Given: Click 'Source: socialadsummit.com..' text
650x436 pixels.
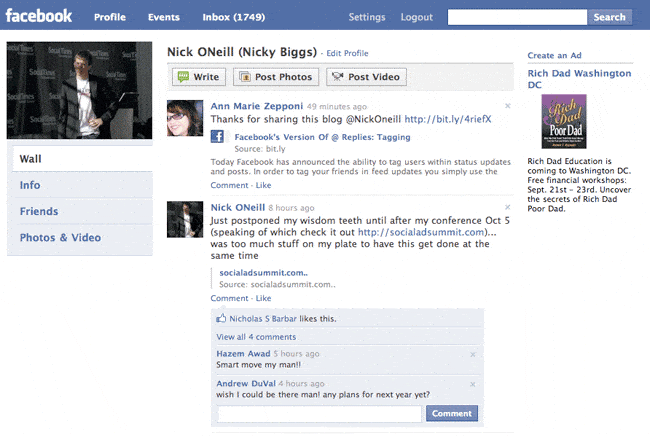Looking at the screenshot, I should pyautogui.click(x=277, y=284).
